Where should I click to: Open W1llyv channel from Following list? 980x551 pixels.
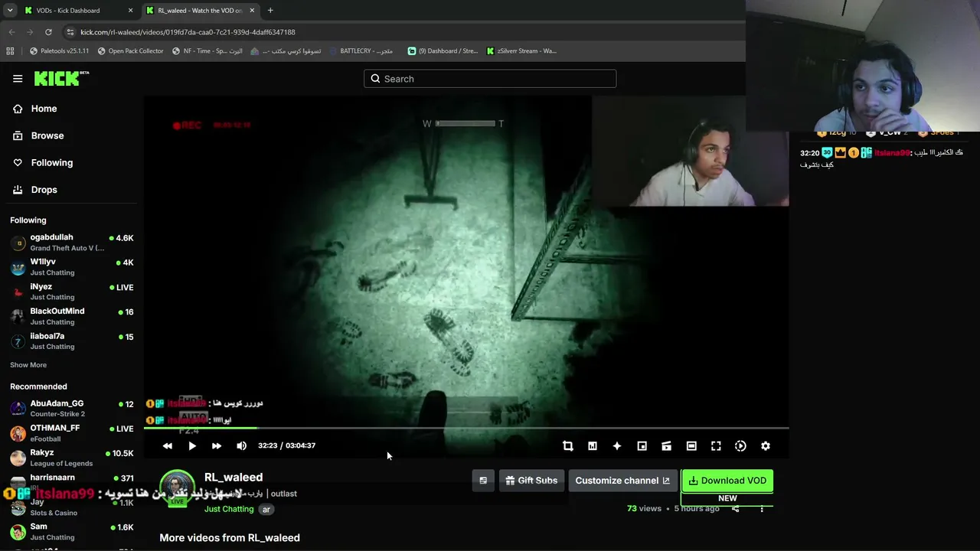click(72, 267)
